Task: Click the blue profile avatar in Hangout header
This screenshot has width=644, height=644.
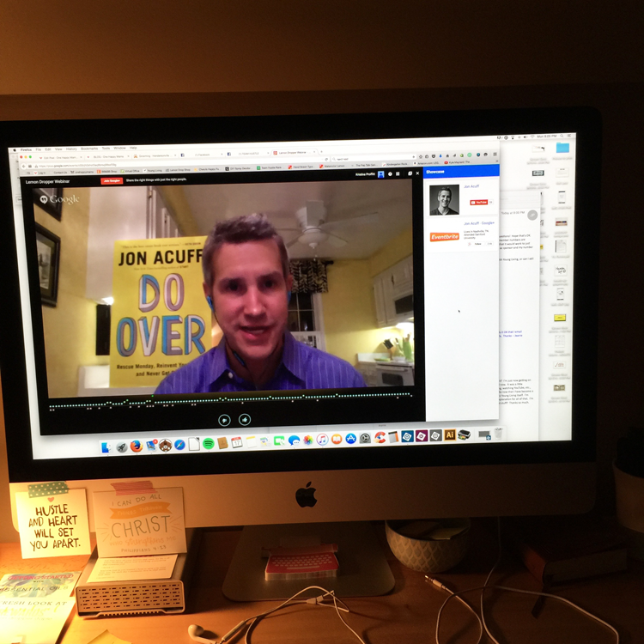Action: pyautogui.click(x=380, y=174)
